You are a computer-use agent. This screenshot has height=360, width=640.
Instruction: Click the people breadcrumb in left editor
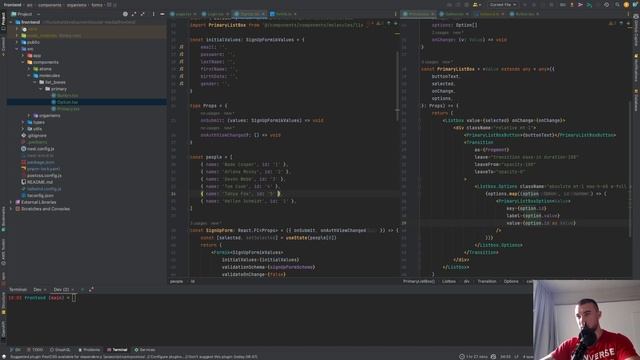point(176,281)
